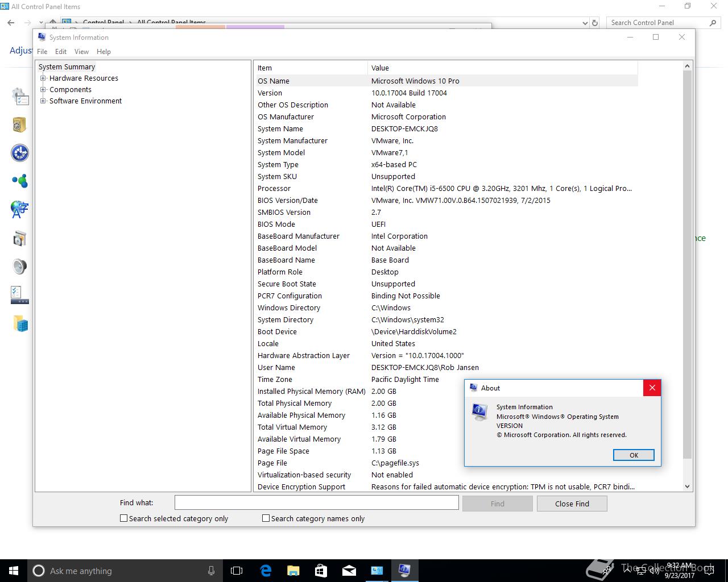Open the View menu
728x582 pixels.
click(81, 51)
